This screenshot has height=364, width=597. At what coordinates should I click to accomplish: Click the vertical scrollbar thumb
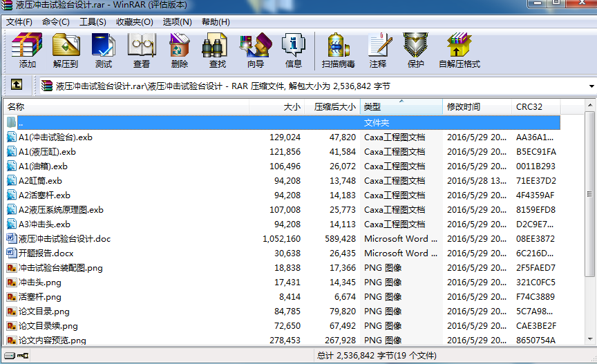pyautogui.click(x=590, y=194)
